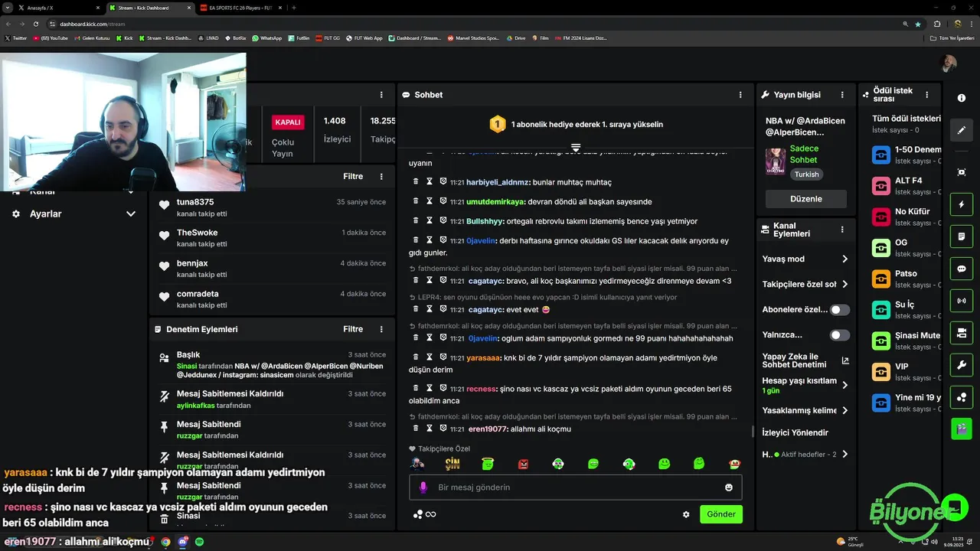
Task: Click the three-dots rewards icon in right sidebar
Action: [962, 397]
